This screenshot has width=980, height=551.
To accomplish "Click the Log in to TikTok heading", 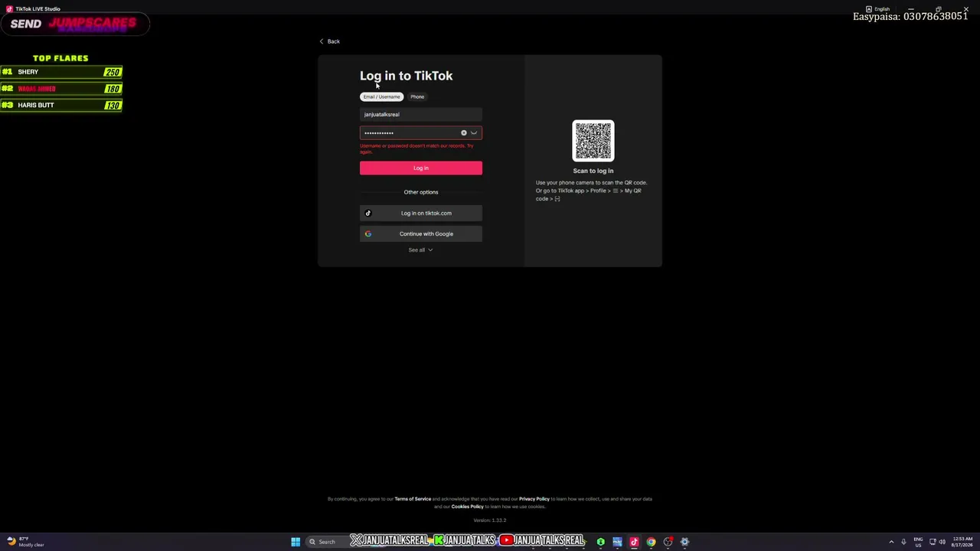I will [x=406, y=76].
